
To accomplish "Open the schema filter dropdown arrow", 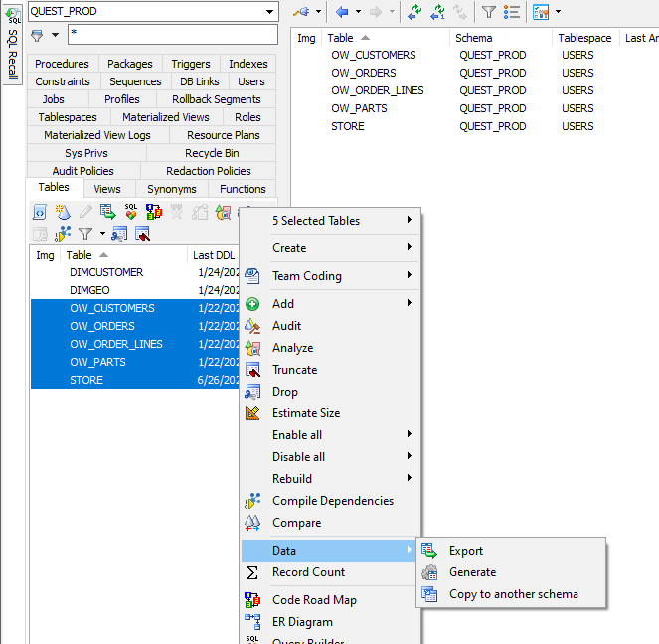I will (x=55, y=35).
